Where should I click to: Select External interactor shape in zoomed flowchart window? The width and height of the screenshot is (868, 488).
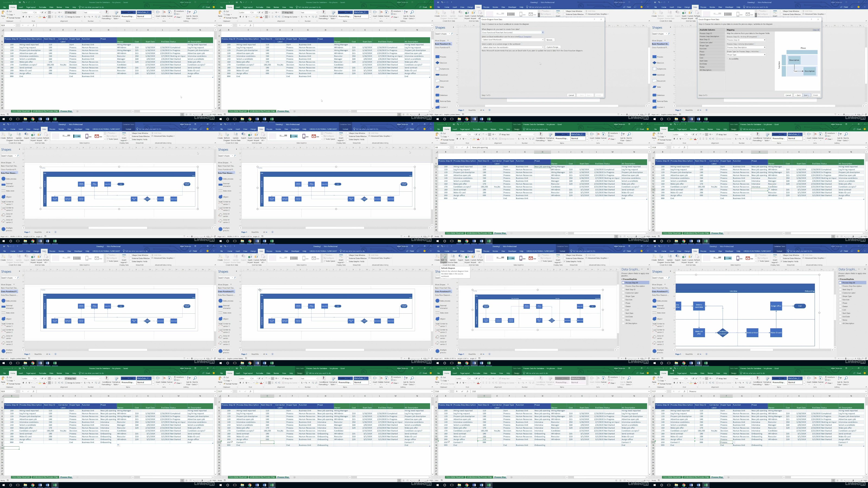[x=658, y=307]
